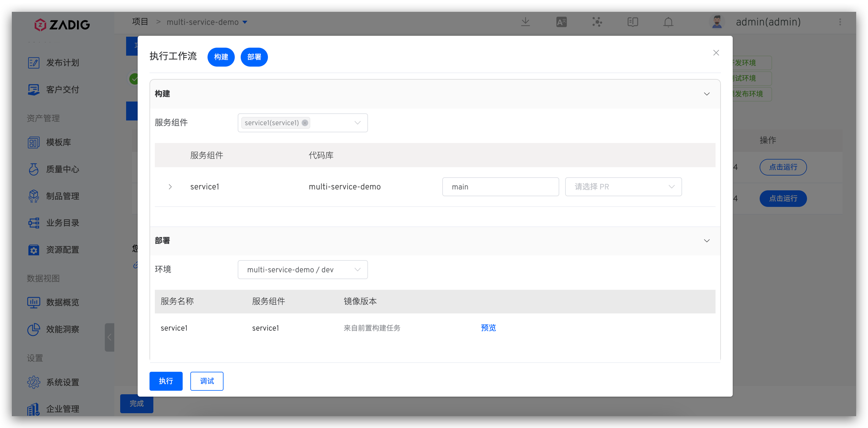This screenshot has width=868, height=428.
Task: Click 项目 in the breadcrumb
Action: (x=140, y=22)
